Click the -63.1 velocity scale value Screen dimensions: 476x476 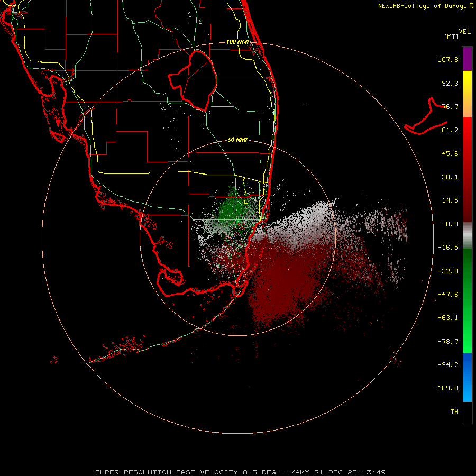pos(448,318)
